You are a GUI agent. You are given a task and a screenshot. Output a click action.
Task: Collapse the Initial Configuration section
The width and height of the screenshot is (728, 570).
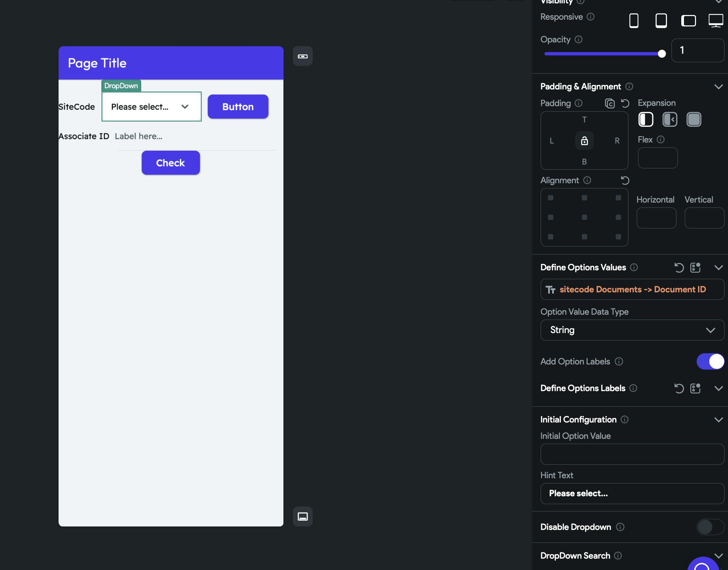718,420
